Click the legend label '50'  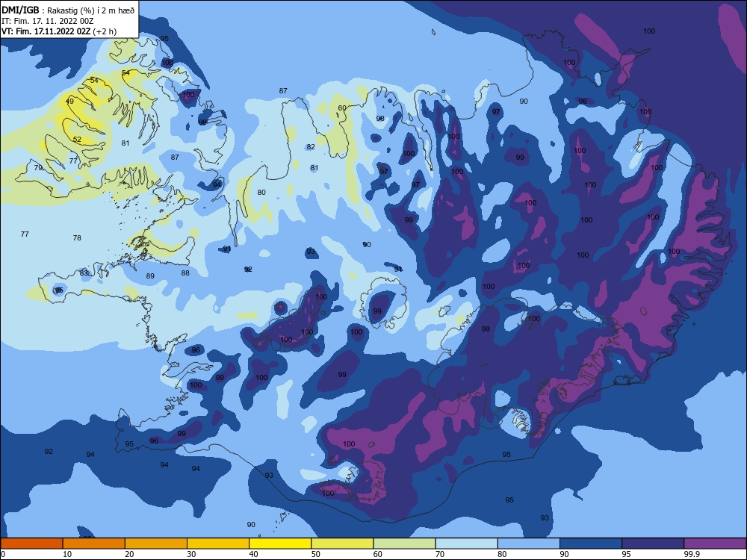pos(315,554)
